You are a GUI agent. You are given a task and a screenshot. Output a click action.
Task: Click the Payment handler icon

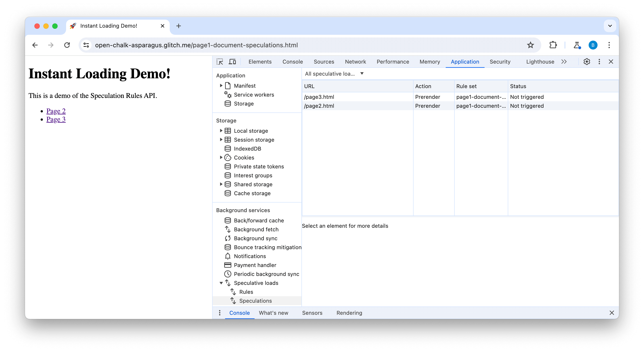pos(228,265)
